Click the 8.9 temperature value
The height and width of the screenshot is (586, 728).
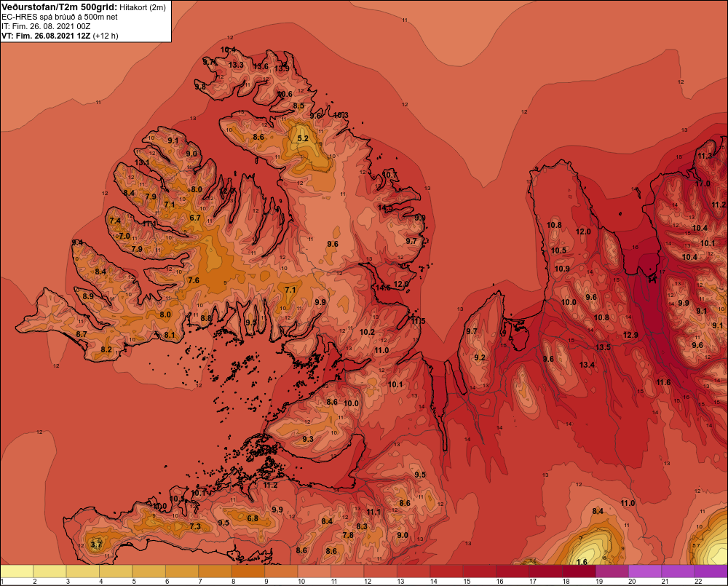pyautogui.click(x=88, y=296)
